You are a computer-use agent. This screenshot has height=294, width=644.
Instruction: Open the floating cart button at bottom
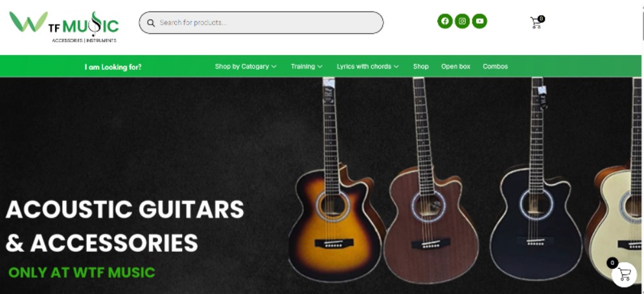(x=624, y=275)
